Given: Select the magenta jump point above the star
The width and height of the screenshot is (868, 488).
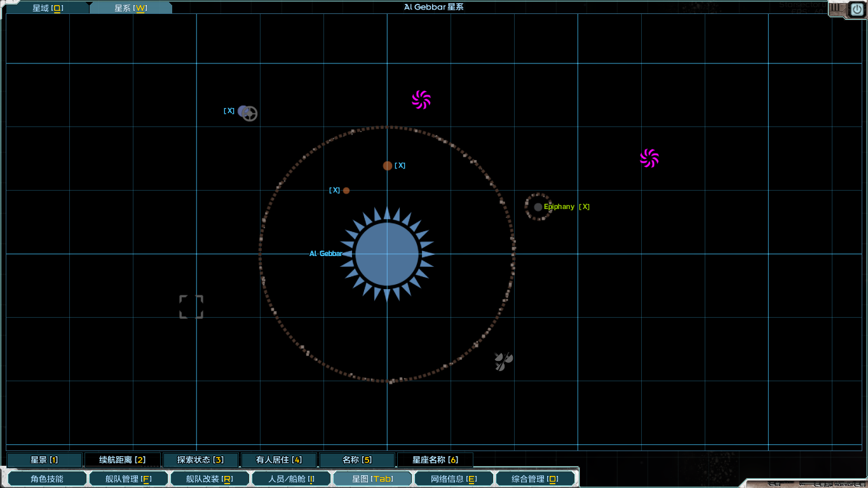Looking at the screenshot, I should (421, 100).
